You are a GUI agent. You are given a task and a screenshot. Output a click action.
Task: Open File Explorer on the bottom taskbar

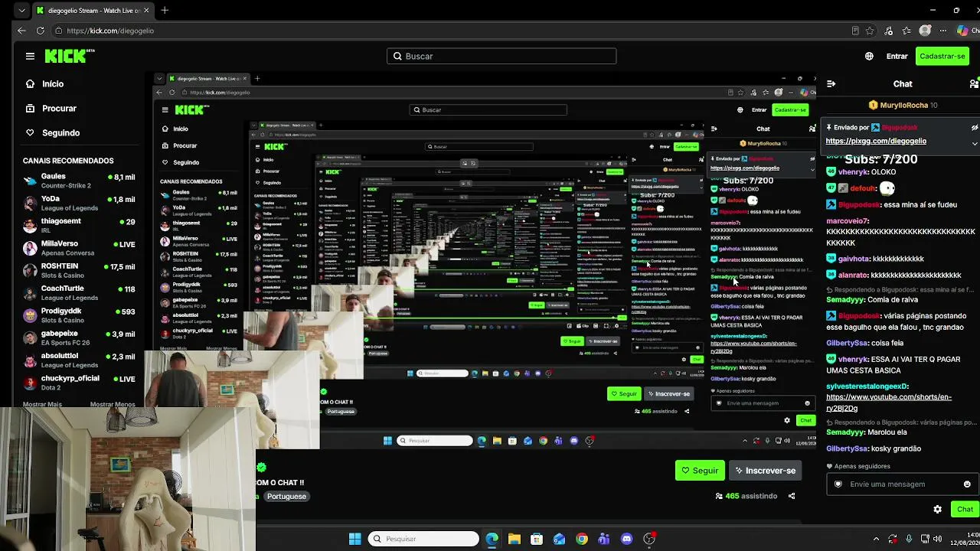click(514, 539)
